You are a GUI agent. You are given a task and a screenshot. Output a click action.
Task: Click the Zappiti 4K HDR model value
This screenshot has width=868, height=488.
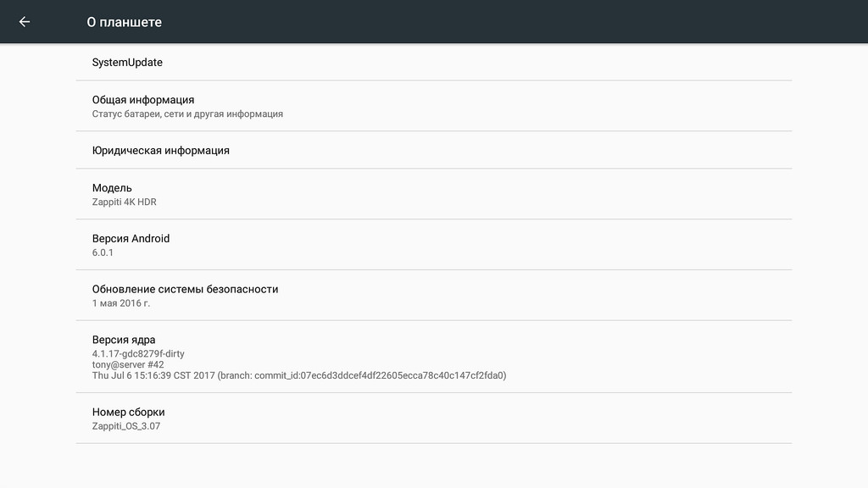[x=124, y=202]
